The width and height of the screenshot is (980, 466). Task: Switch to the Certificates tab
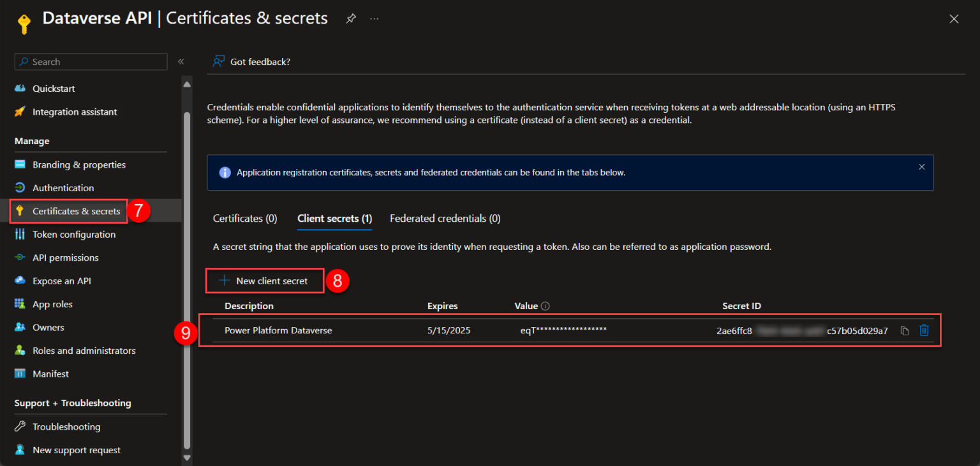(245, 218)
